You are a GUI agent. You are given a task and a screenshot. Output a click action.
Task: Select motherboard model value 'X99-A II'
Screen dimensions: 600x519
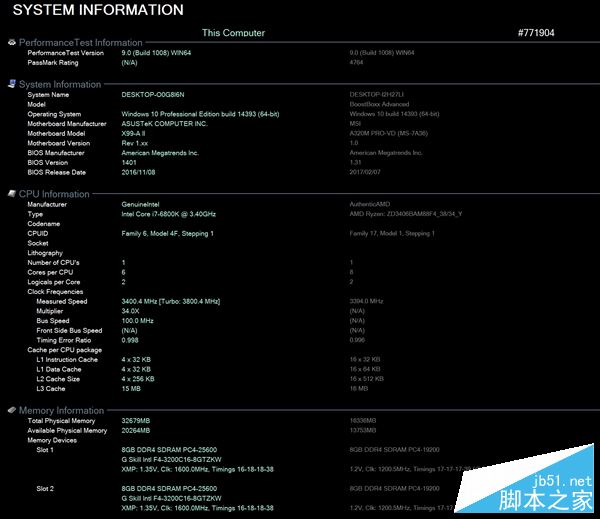click(x=133, y=134)
